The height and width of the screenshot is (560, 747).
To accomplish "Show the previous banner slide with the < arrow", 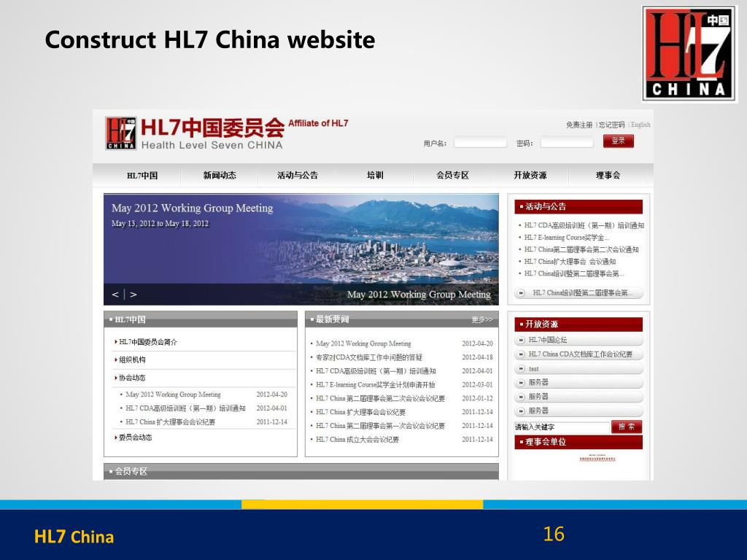I will [115, 295].
